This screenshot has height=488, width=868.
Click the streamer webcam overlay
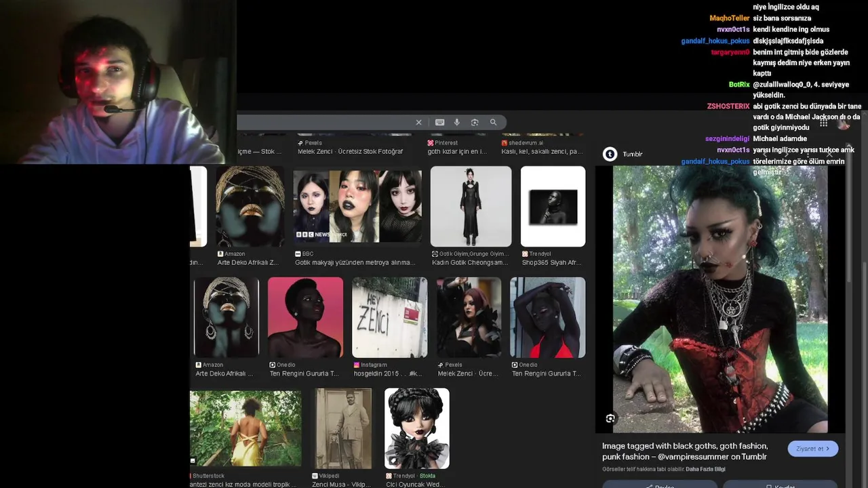tap(117, 81)
